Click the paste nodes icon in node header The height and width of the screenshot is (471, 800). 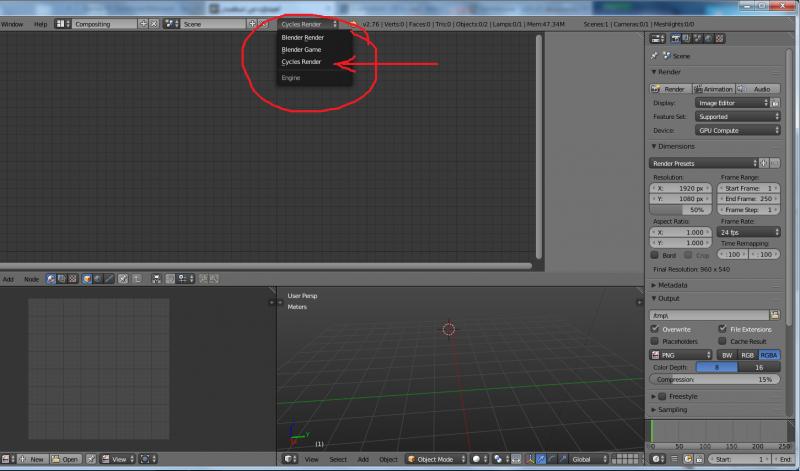coord(214,279)
